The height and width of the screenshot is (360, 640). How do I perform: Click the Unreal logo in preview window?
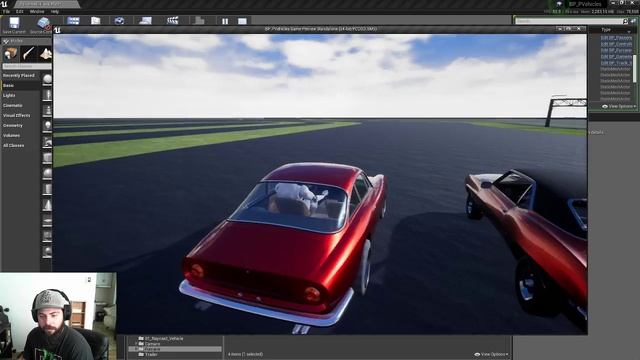tap(58, 30)
